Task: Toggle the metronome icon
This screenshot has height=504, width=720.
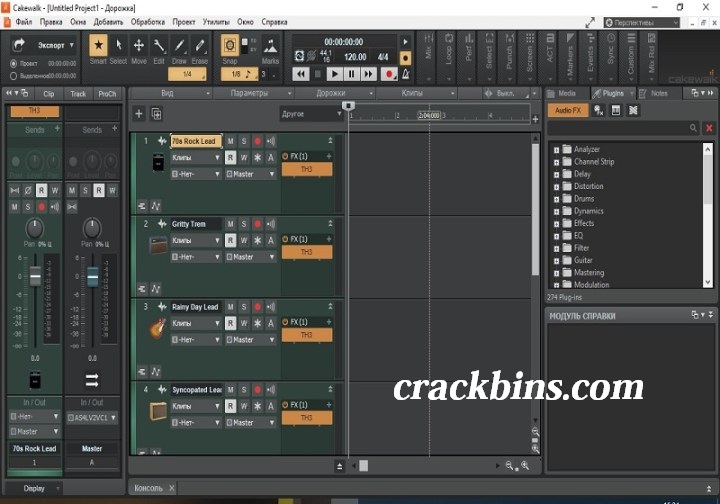Action: (x=406, y=74)
